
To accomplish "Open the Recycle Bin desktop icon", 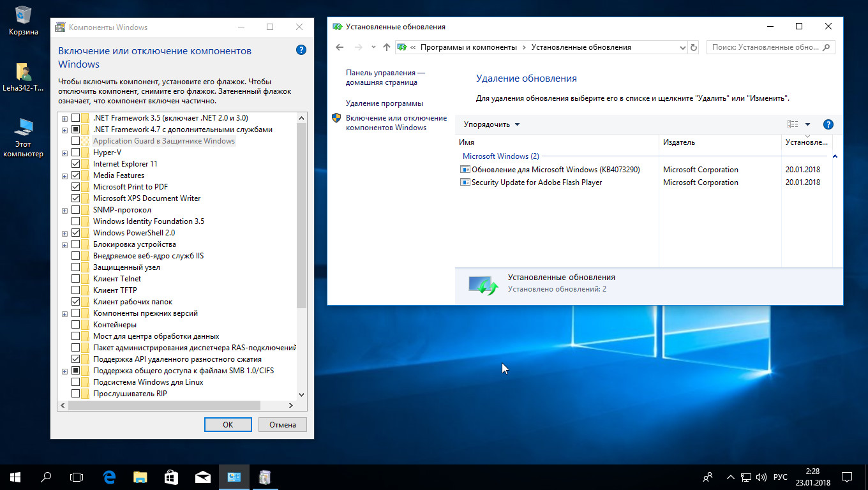I will 23,20.
